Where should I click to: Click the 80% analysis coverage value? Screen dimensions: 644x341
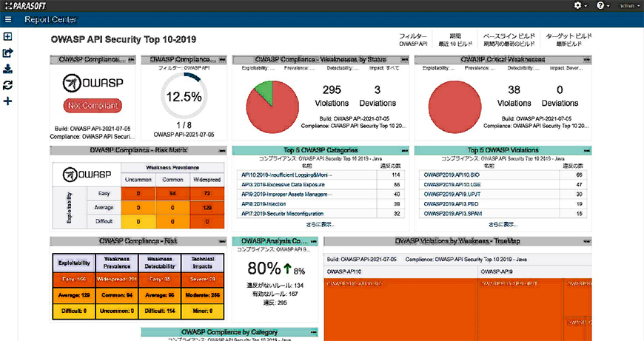[264, 269]
